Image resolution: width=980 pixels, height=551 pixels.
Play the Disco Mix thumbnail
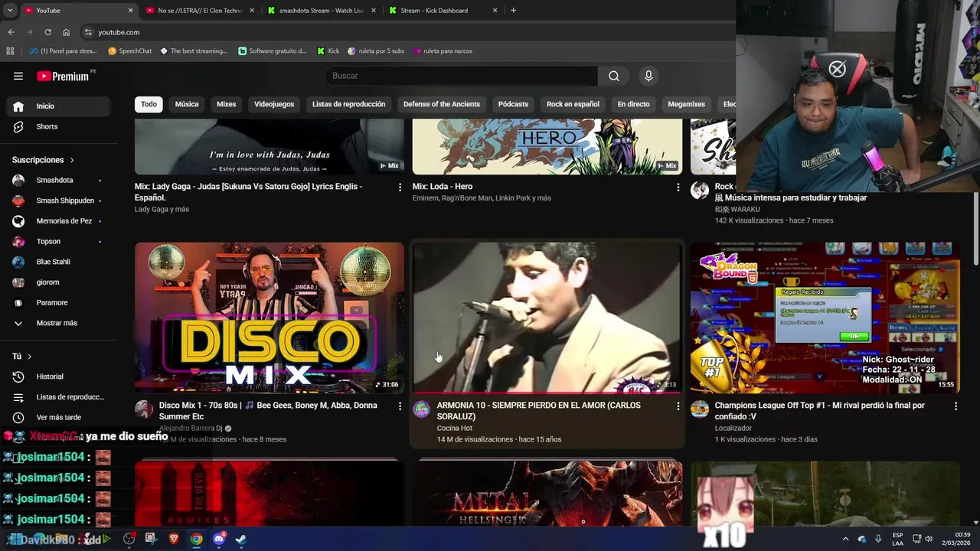click(x=269, y=318)
